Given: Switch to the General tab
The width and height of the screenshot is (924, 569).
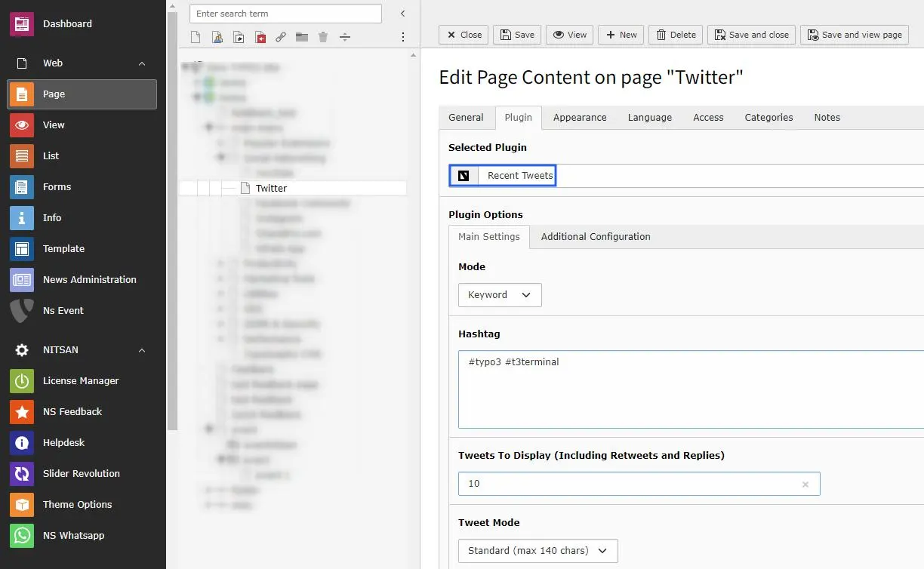Looking at the screenshot, I should click(466, 118).
